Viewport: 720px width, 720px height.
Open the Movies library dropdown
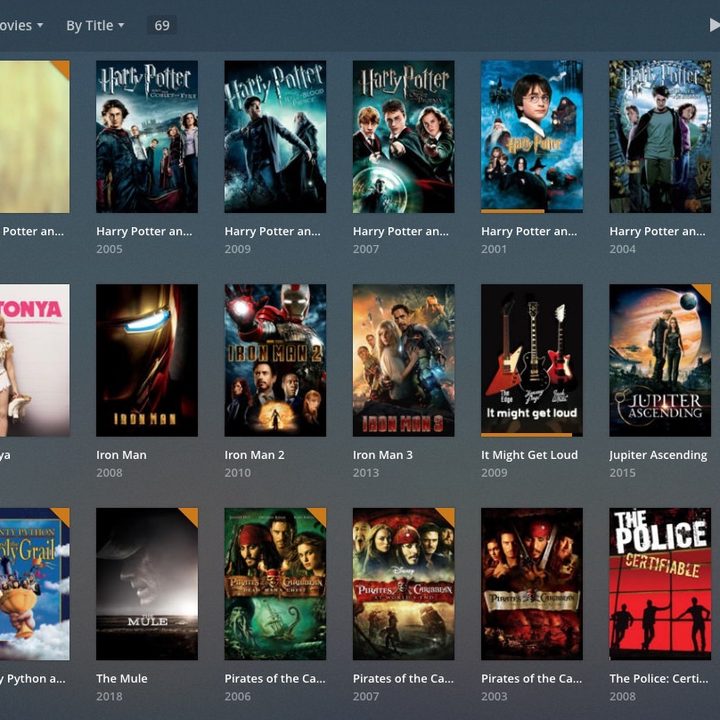(x=21, y=25)
